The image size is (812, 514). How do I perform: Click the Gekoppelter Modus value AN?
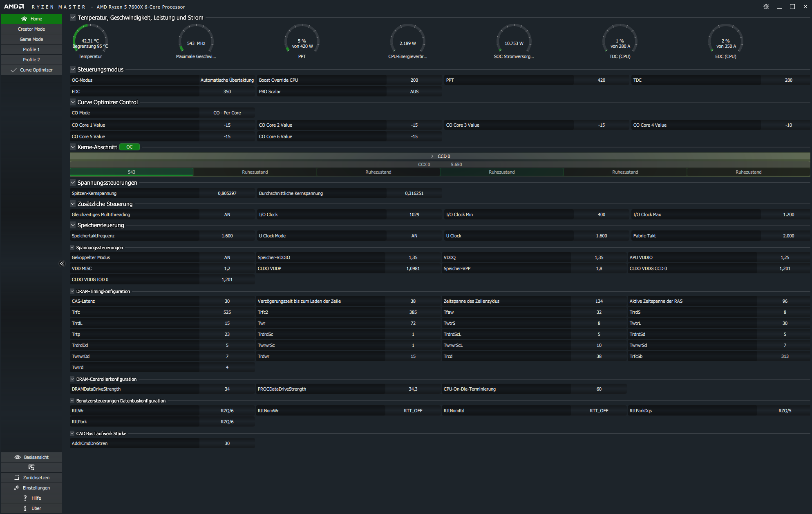(x=227, y=257)
